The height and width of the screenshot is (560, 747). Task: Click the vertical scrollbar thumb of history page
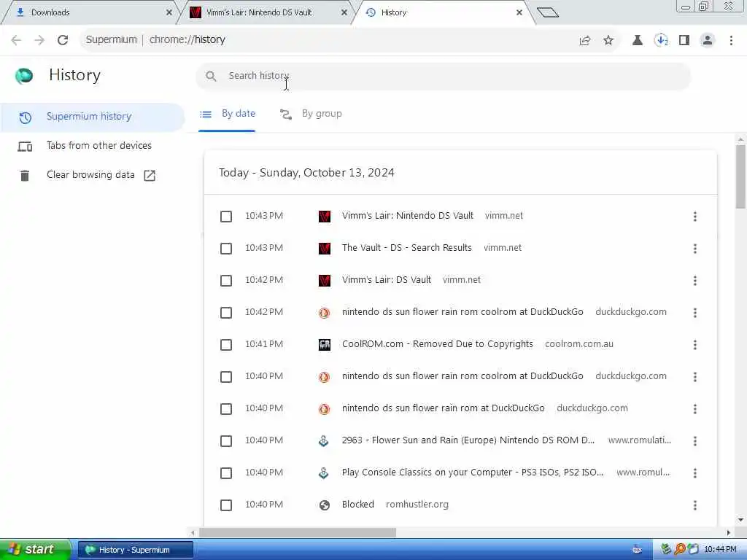[740, 176]
